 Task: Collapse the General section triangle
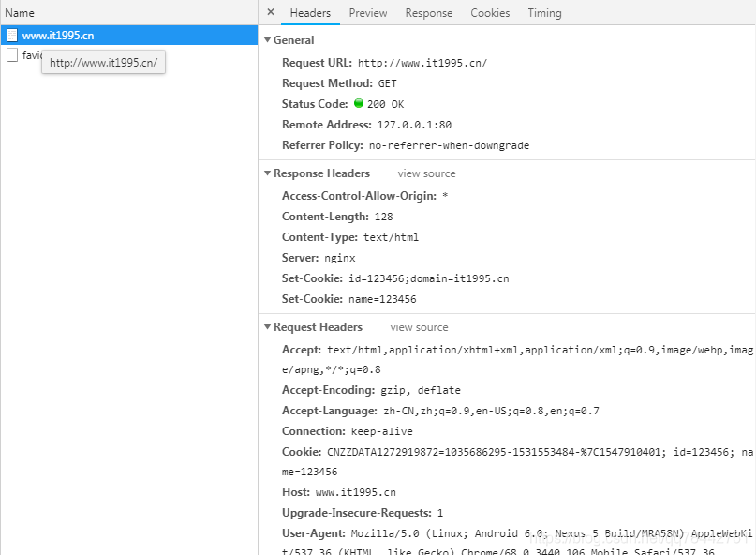coord(268,40)
